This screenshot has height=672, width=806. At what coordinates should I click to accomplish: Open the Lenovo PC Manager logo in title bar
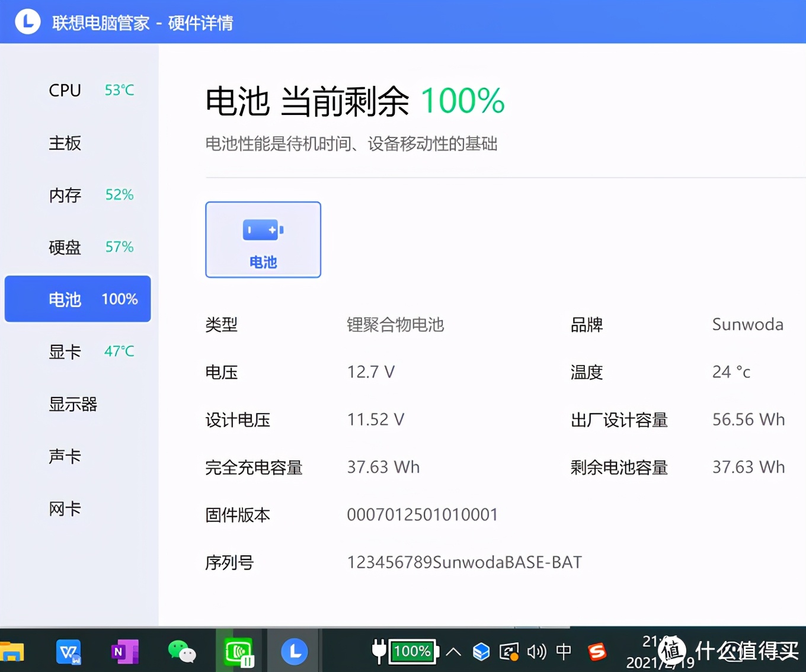point(27,21)
